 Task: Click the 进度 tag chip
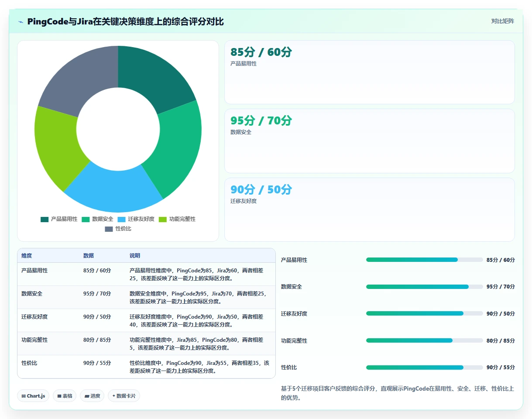click(92, 396)
